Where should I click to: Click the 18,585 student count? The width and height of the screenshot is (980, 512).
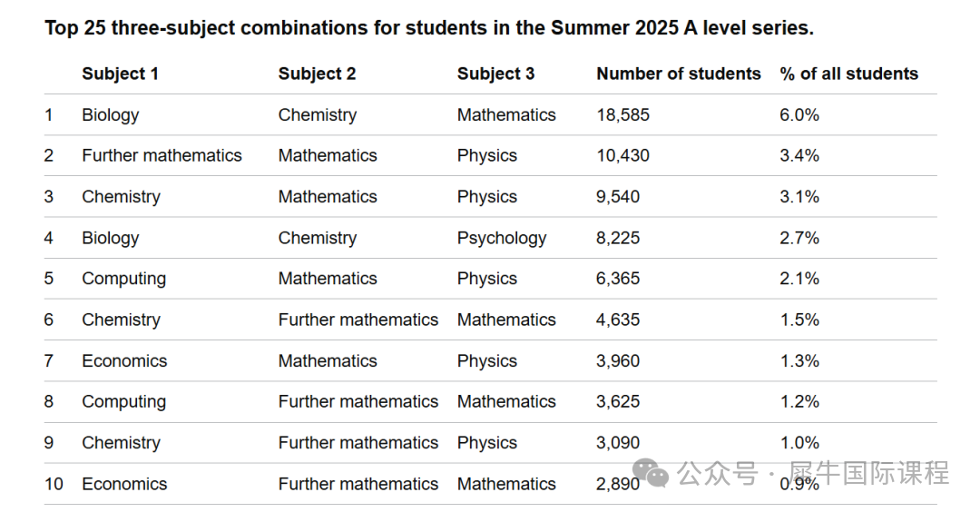[x=622, y=115]
